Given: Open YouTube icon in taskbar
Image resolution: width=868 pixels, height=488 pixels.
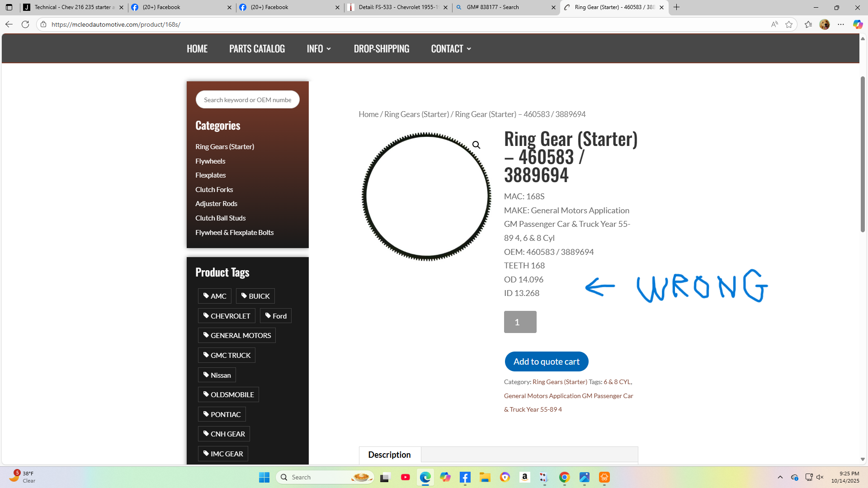Looking at the screenshot, I should tap(405, 477).
